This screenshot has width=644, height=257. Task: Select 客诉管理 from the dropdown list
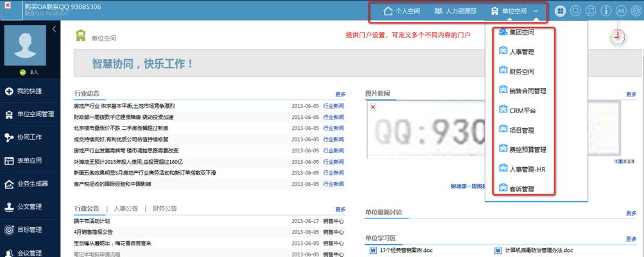coord(516,189)
